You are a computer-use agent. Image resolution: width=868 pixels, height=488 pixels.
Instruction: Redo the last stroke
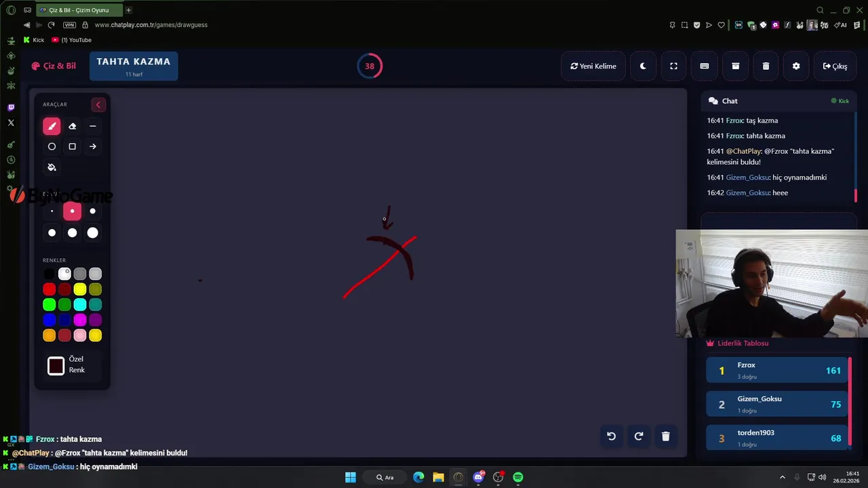638,436
